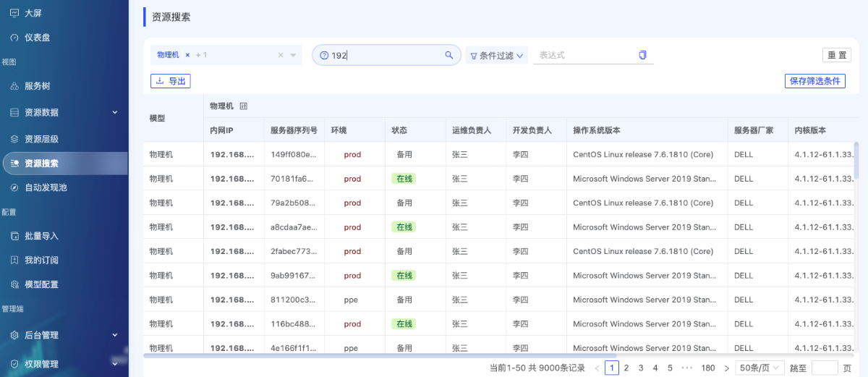Open 大屏 from the sidebar
Viewport: 868px width, 377px height.
[x=33, y=13]
